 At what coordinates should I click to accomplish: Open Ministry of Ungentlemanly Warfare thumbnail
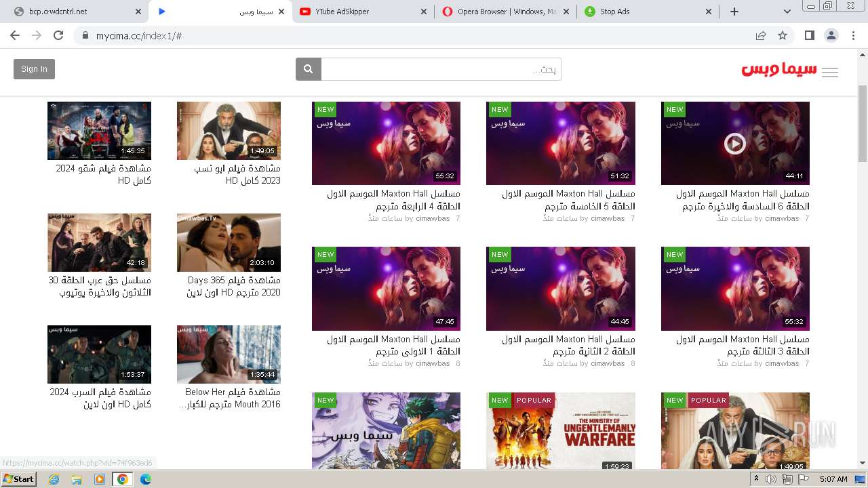pos(561,430)
